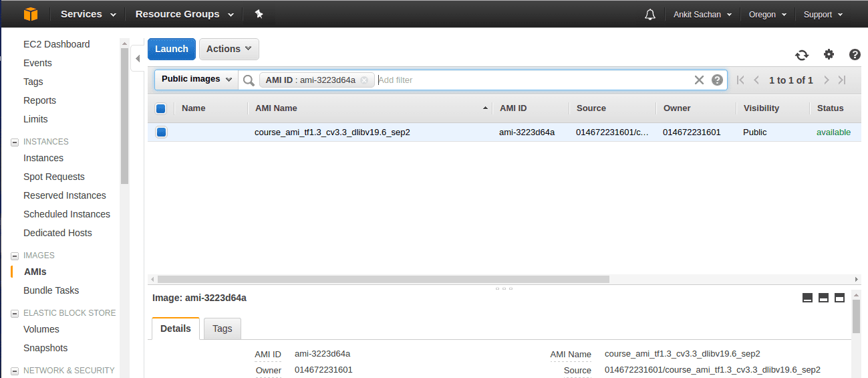Go to last page of results
The height and width of the screenshot is (378, 868).
[842, 80]
